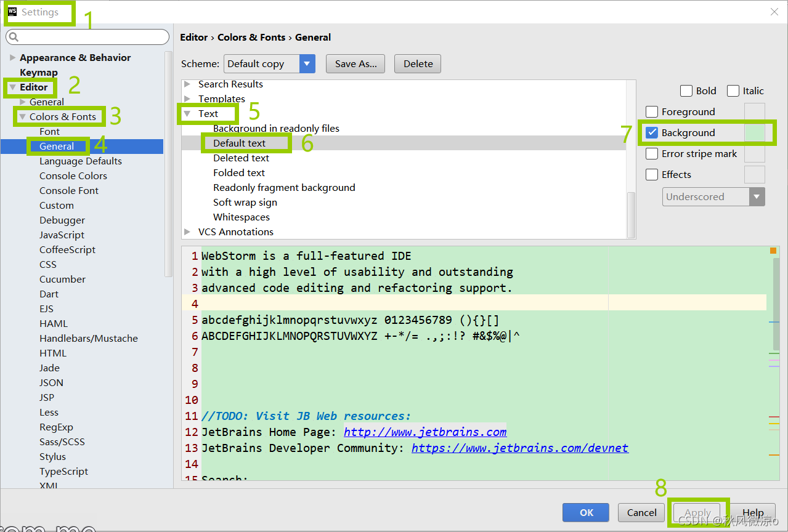Enable the Italic checkbox
The height and width of the screenshot is (532, 788).
733,91
